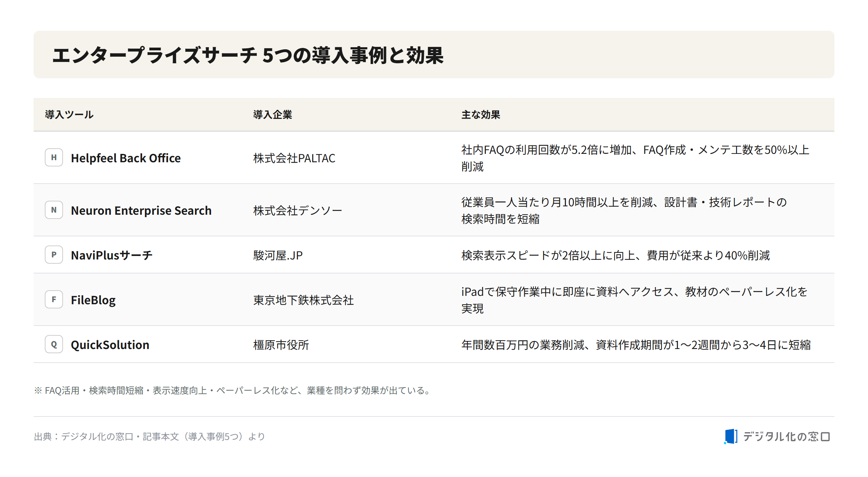The image size is (868, 477).
Task: Click the company cell 東京地下鉄株式会社
Action: pos(303,300)
